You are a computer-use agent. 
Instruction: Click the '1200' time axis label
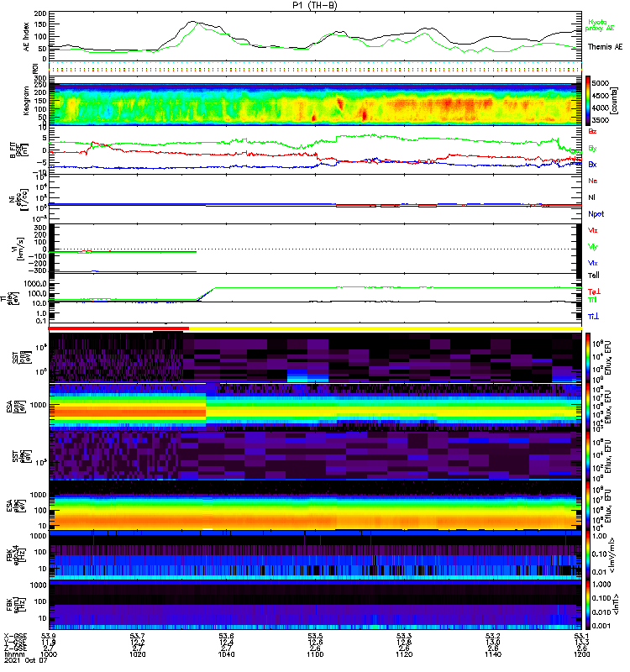[581, 654]
